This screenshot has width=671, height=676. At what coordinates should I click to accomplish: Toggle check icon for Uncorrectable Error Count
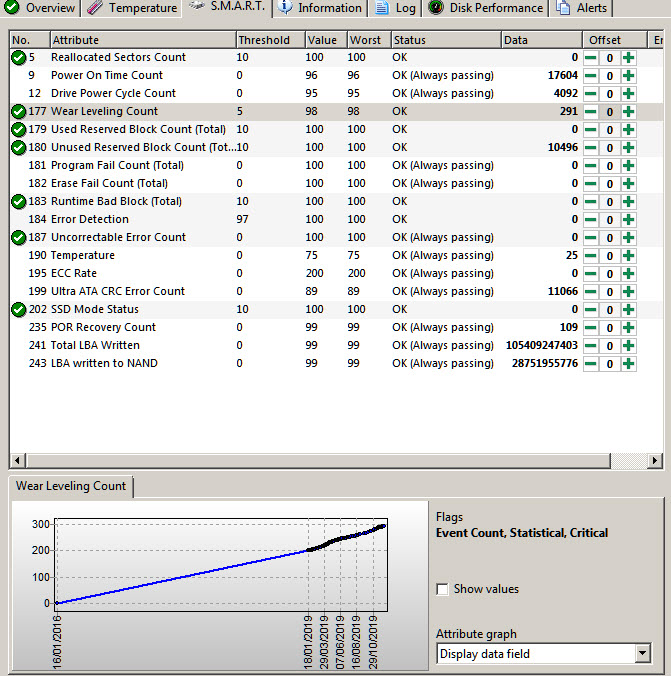pyautogui.click(x=19, y=237)
